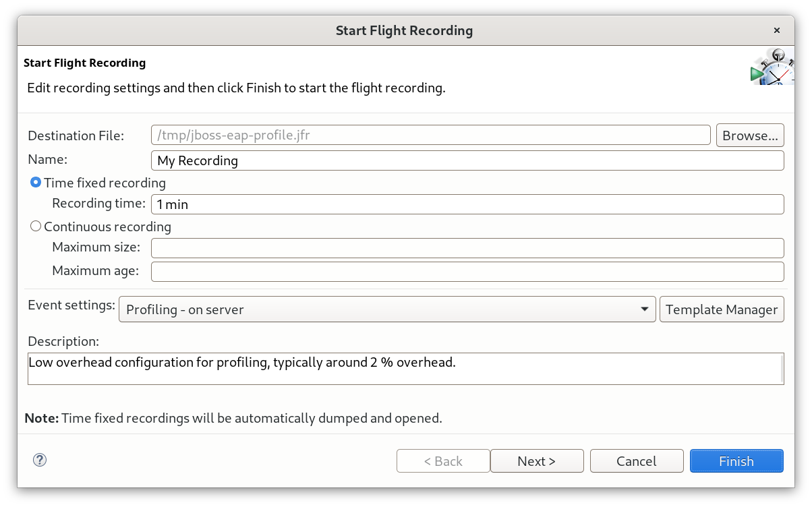
Task: Select Time fixed recording option
Action: (x=36, y=183)
